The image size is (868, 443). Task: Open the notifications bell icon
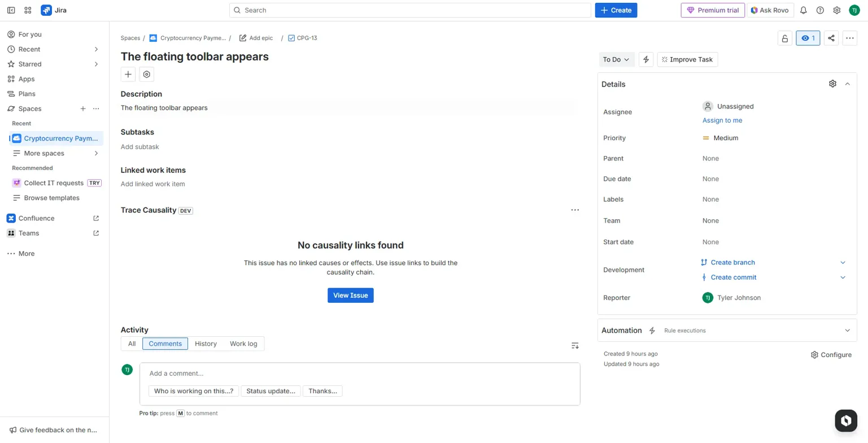pyautogui.click(x=804, y=10)
